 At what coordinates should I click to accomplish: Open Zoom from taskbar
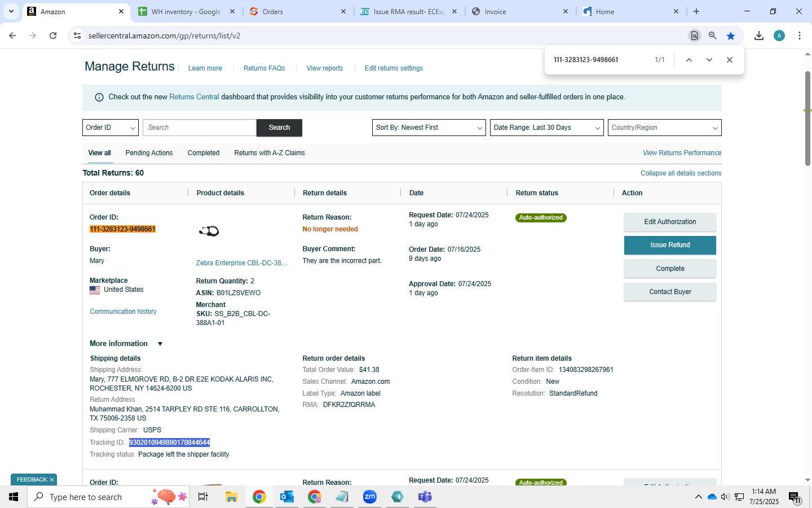pos(370,497)
